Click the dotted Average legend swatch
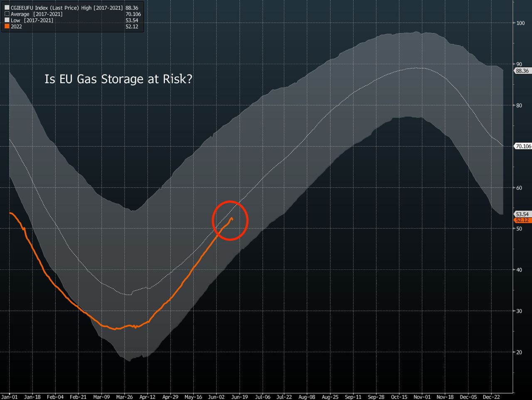Screen dimensions: 532x400 coord(7,14)
